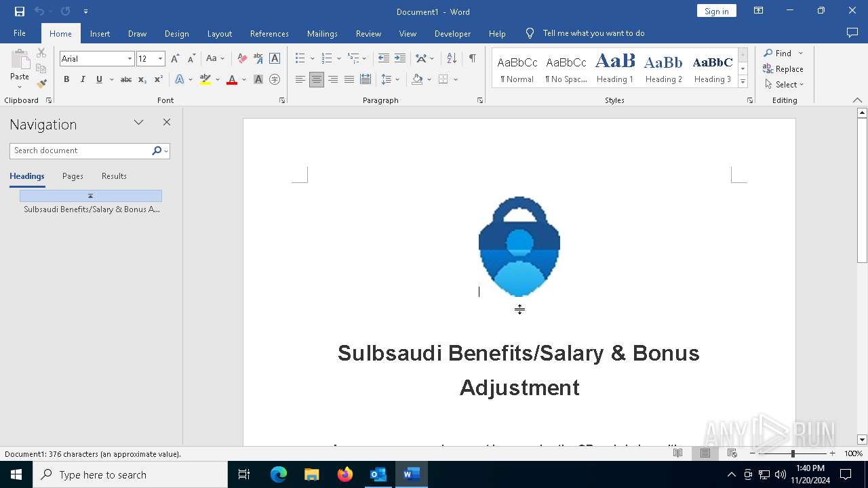Save the document from Quick Access toolbar

[x=20, y=12]
